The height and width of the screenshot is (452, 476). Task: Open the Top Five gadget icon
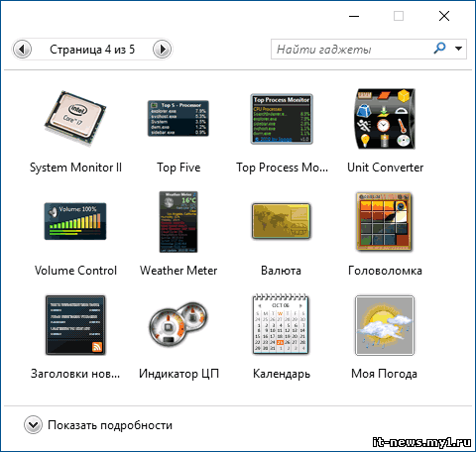pyautogui.click(x=178, y=119)
